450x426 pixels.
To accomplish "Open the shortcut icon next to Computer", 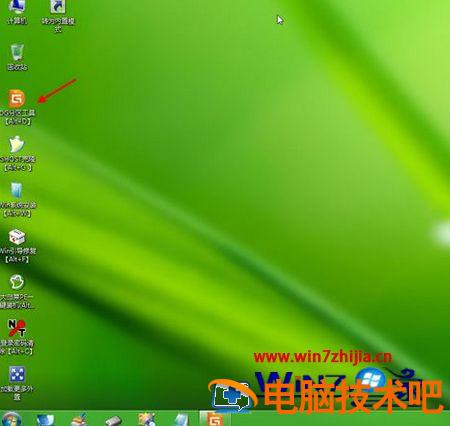I will point(58,15).
